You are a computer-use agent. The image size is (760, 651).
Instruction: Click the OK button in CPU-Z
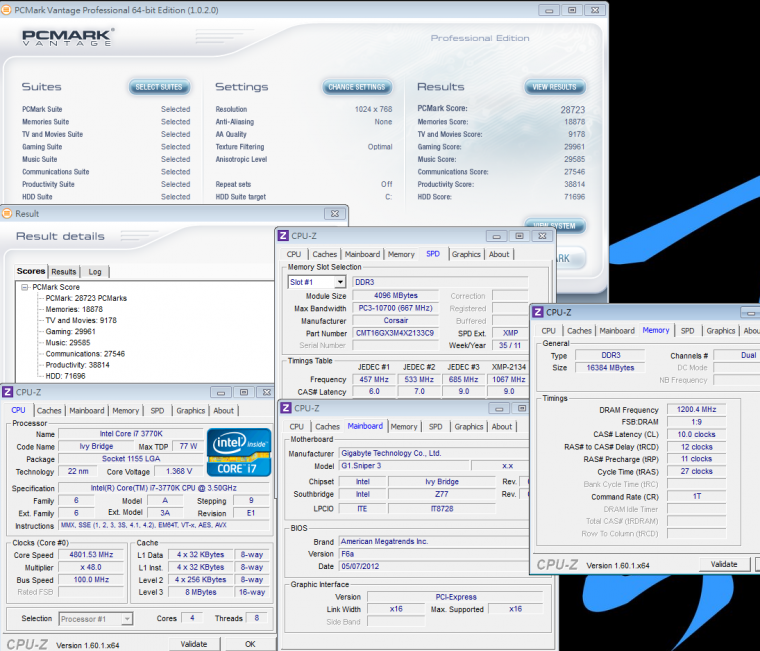[x=250, y=644]
